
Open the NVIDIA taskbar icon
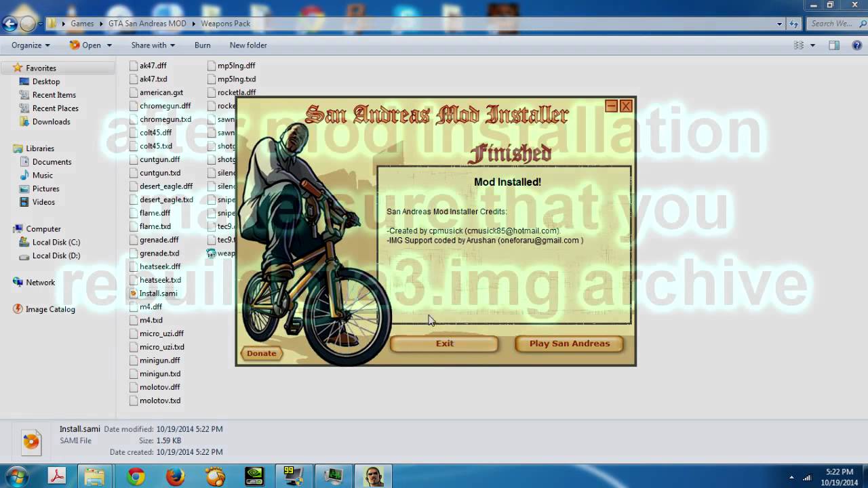[254, 476]
